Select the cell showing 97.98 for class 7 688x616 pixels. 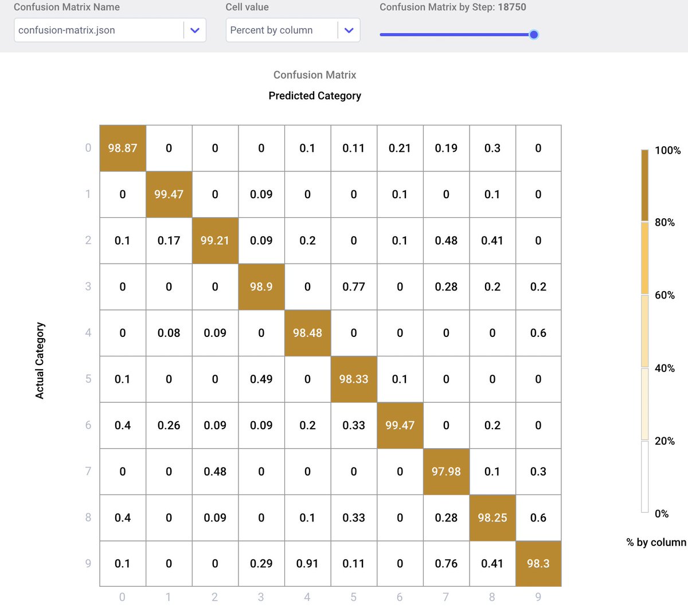pos(446,471)
